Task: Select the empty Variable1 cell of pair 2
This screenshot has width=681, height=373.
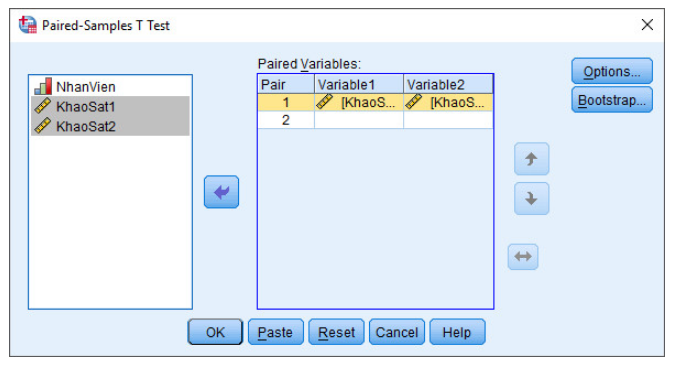Action: (x=359, y=120)
